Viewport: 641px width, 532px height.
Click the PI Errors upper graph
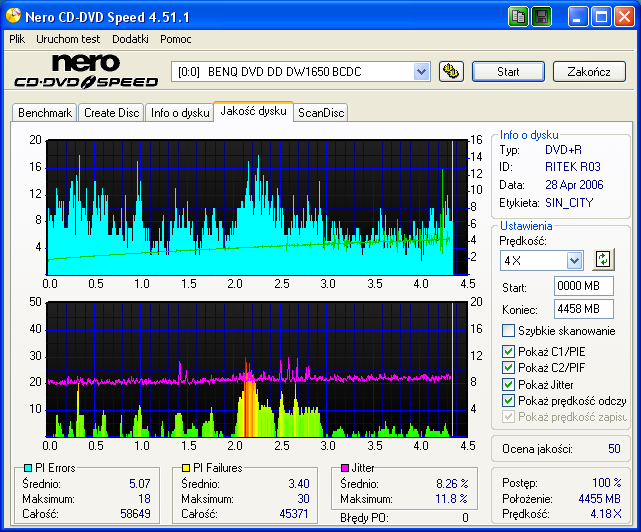point(257,208)
